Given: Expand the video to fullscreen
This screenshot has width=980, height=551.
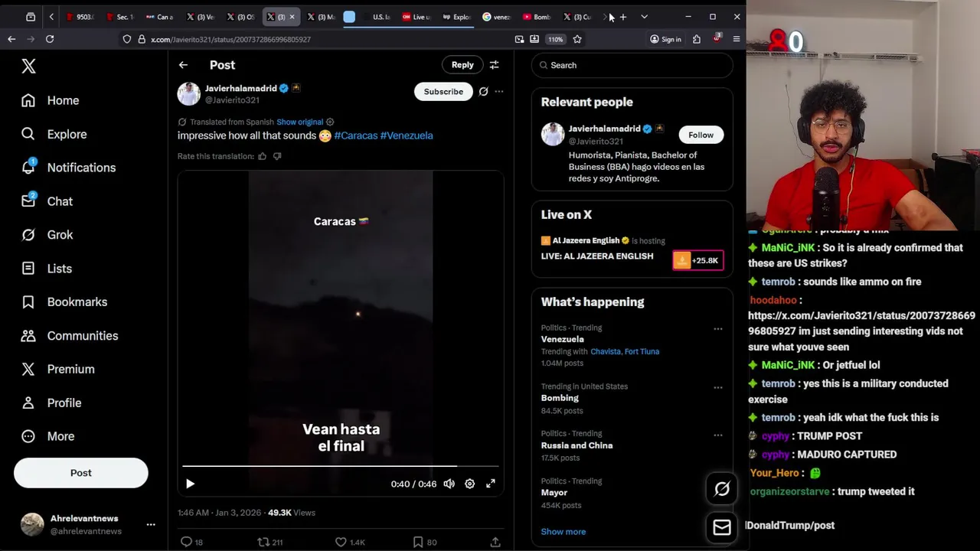Looking at the screenshot, I should click(491, 484).
